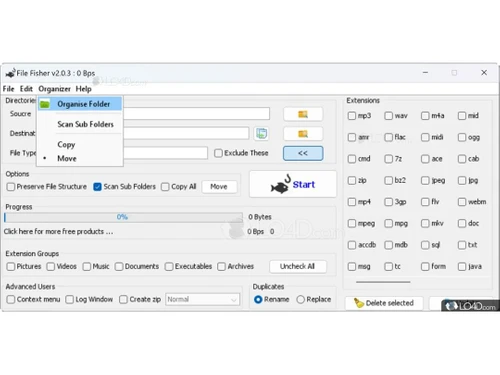Select the Replace duplicates option

pyautogui.click(x=300, y=299)
